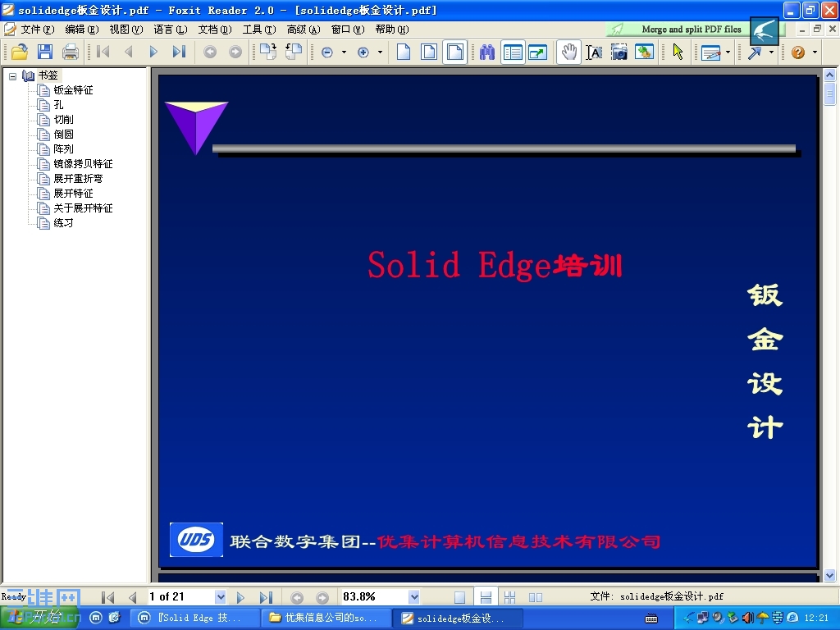Click document vertical scrollbar down arrow

tap(829, 575)
